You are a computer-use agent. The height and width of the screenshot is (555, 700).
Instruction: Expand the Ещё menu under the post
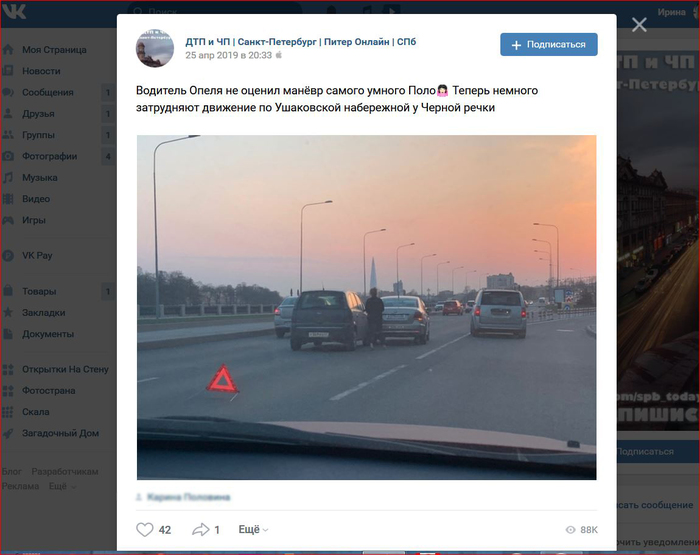point(253,530)
